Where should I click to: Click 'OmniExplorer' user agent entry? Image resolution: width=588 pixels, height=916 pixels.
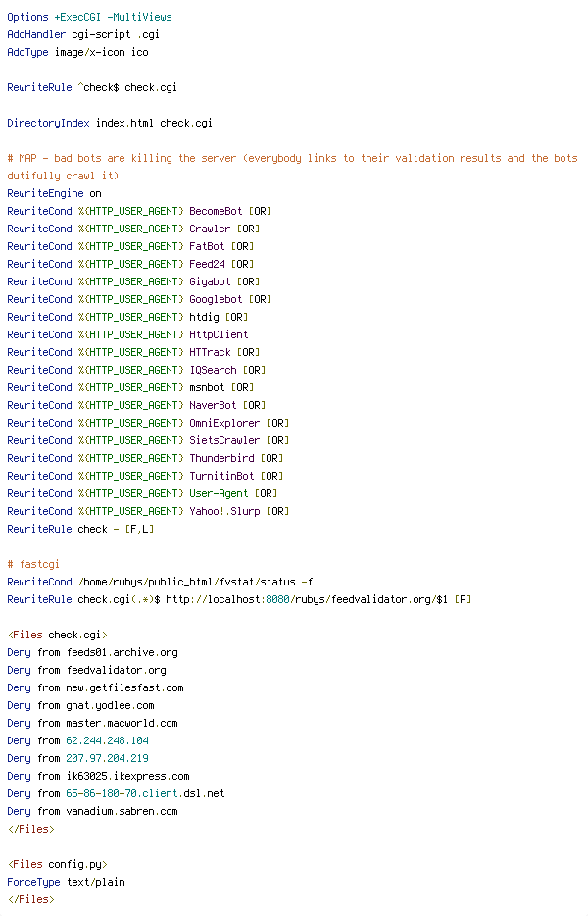(x=224, y=423)
